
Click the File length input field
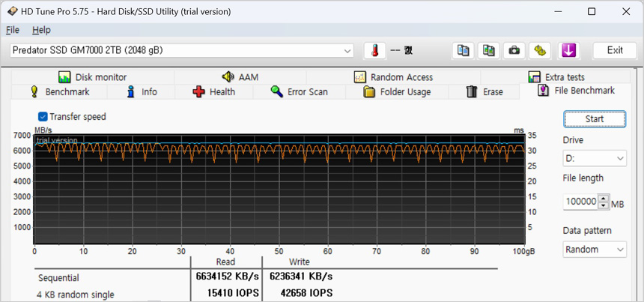tap(580, 202)
